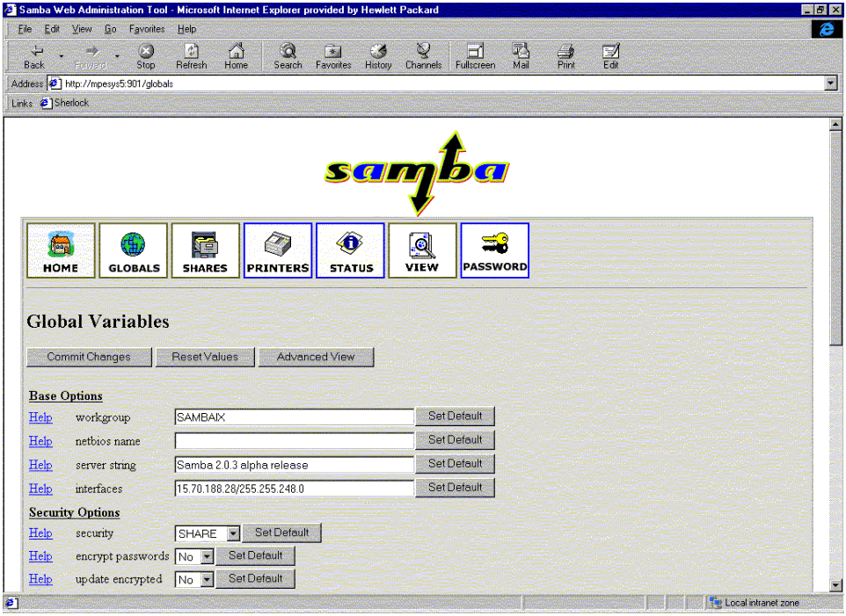The height and width of the screenshot is (616, 846).
Task: Open the Edit menu
Action: click(x=52, y=29)
